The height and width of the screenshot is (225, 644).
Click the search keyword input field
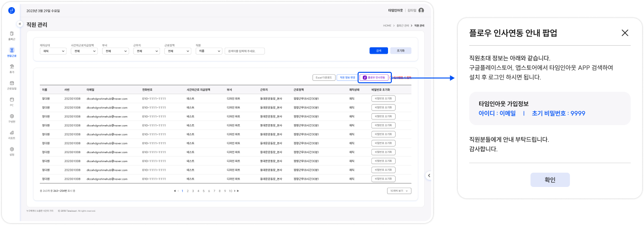tap(245, 51)
